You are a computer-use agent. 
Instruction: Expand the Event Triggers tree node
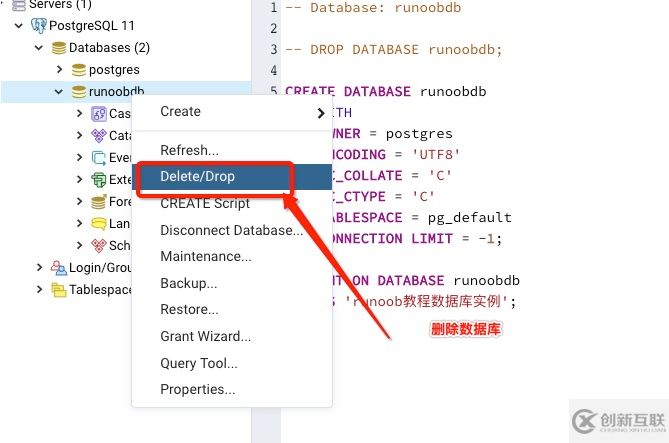79,157
